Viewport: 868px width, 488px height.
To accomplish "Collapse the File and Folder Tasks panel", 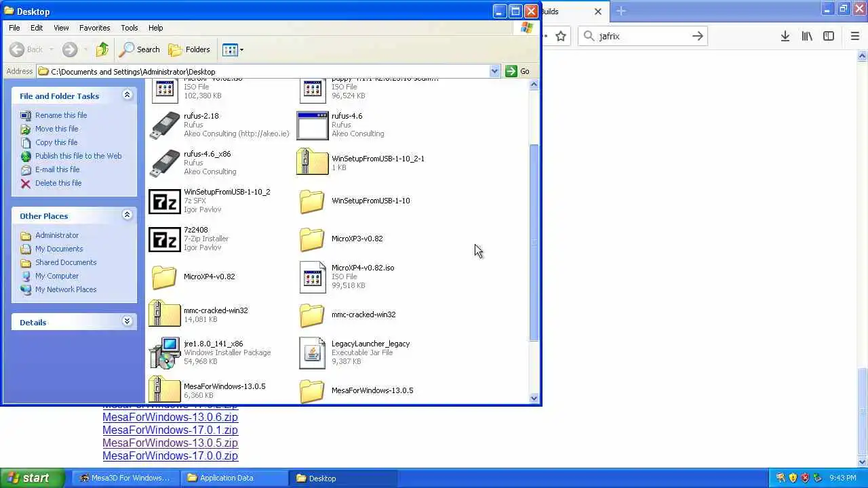I will (x=127, y=95).
